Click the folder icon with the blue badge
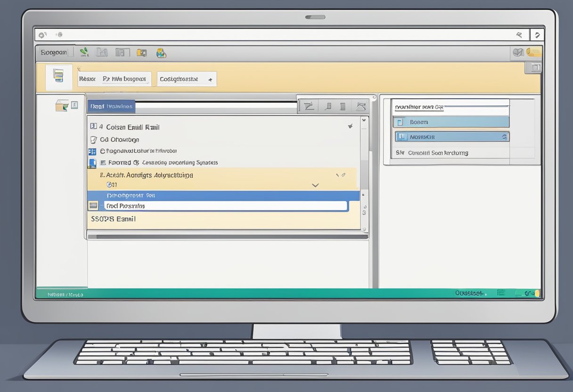The height and width of the screenshot is (392, 573). pos(141,53)
